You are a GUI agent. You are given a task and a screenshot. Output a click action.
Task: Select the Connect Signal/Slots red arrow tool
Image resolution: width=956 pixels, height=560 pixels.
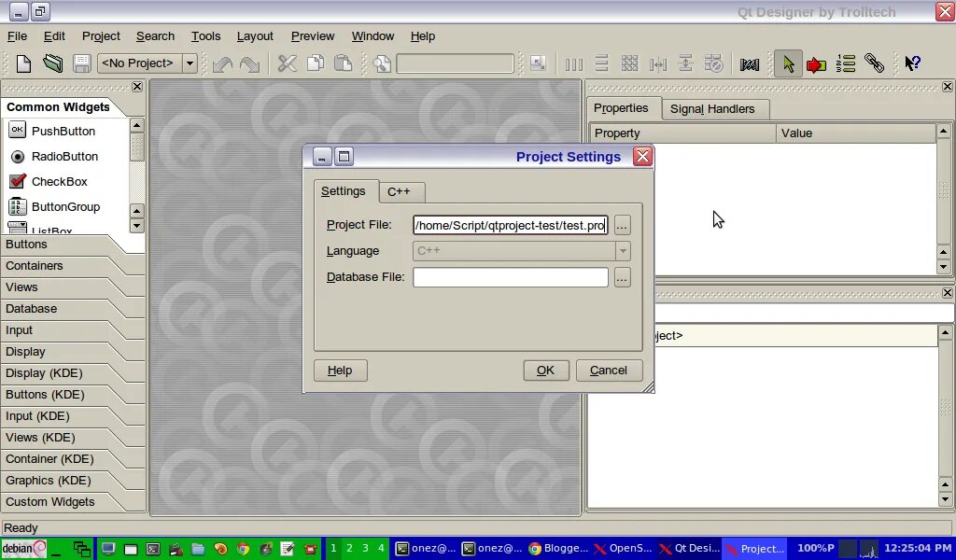[x=816, y=63]
